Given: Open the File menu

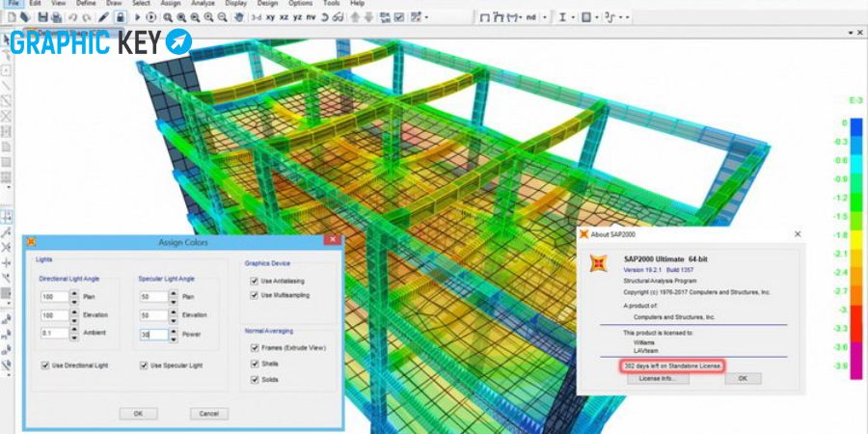Looking at the screenshot, I should pyautogui.click(x=14, y=3).
